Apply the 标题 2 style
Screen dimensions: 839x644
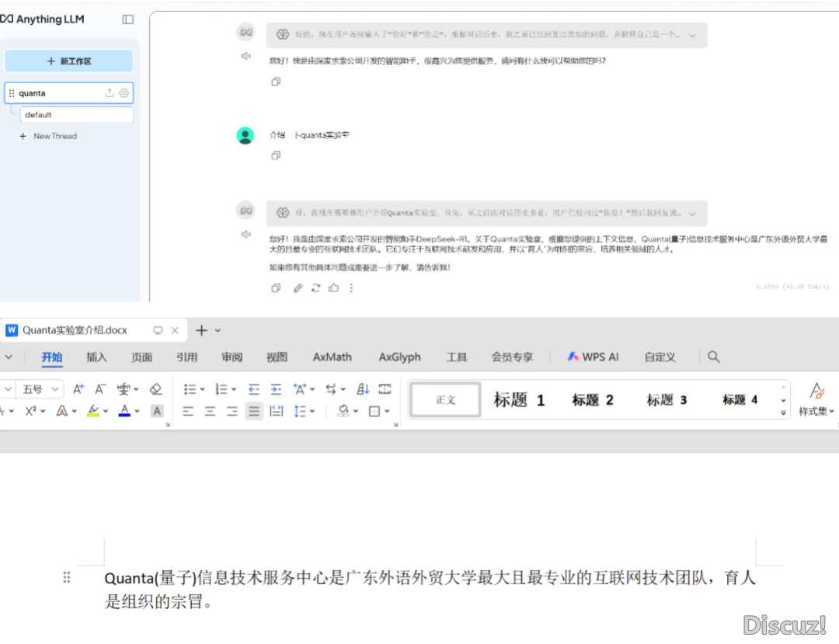[592, 399]
